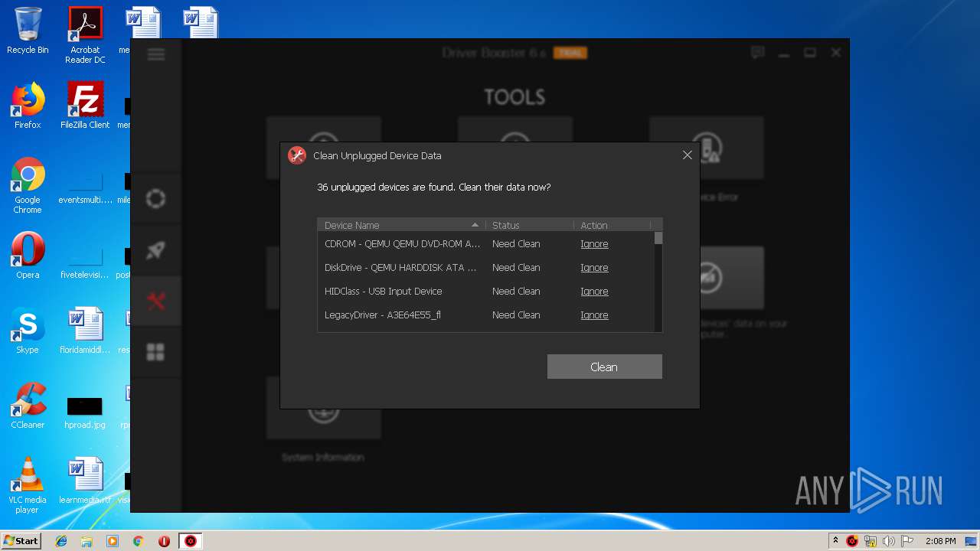Select the CCleaner desktop shortcut
980x551 pixels.
coord(28,406)
